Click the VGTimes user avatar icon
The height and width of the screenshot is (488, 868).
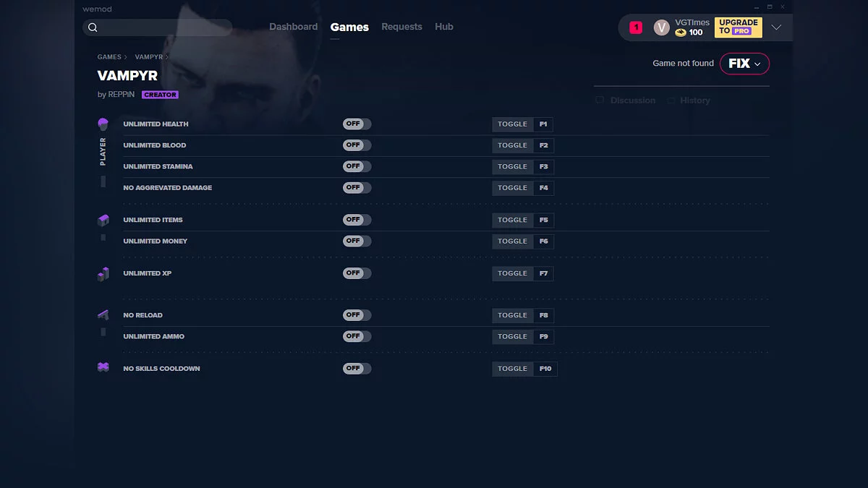click(x=661, y=27)
